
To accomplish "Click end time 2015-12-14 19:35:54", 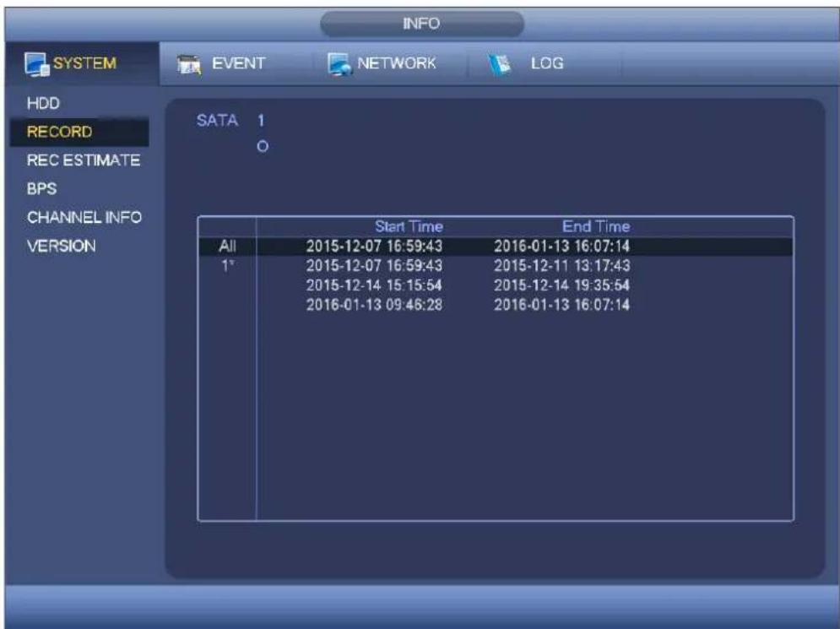I will point(562,285).
